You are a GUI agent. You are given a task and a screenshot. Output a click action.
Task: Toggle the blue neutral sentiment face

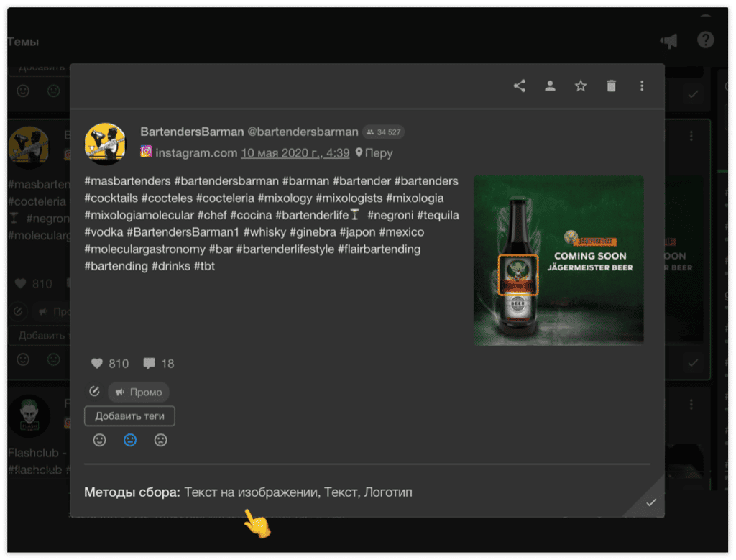click(x=130, y=440)
